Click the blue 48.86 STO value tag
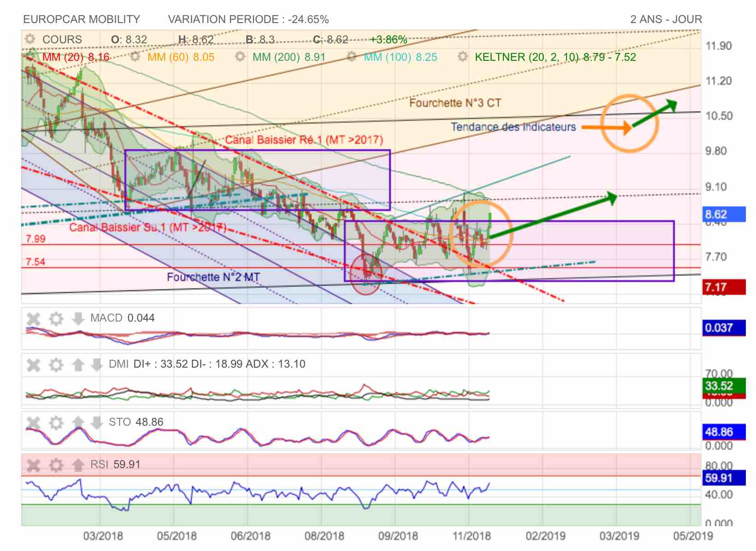Screen dimensions: 756x551 724,432
